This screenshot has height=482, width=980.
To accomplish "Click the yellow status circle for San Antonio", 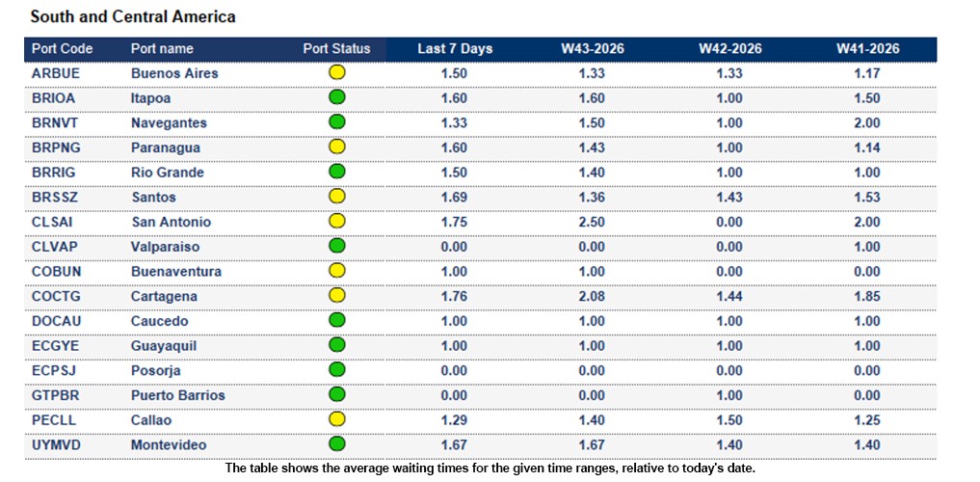I will point(337,221).
